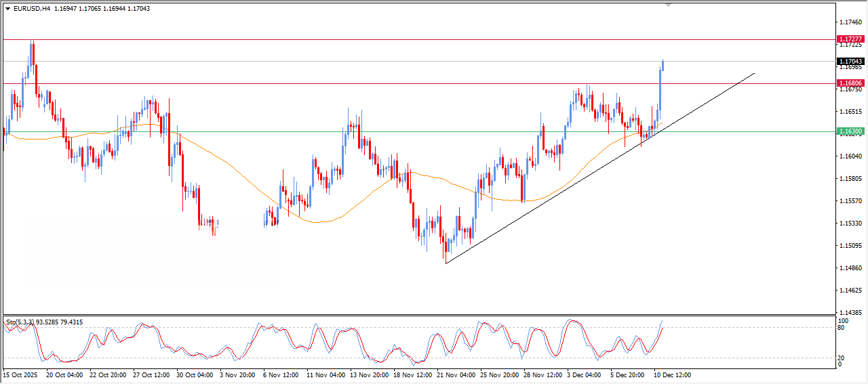Screen dimensions: 868x384
Task: Click the 10 Dec 12:00 time label
Action: [672, 374]
